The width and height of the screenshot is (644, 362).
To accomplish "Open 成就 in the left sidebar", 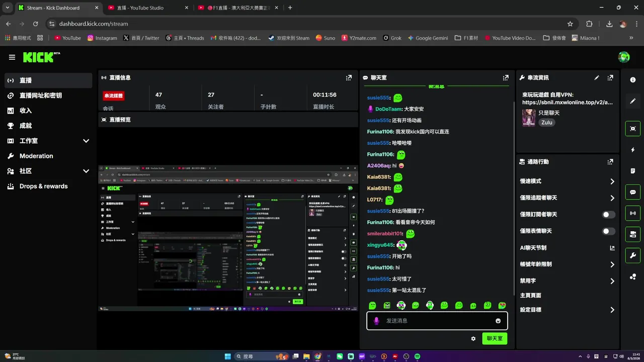I will click(49, 126).
